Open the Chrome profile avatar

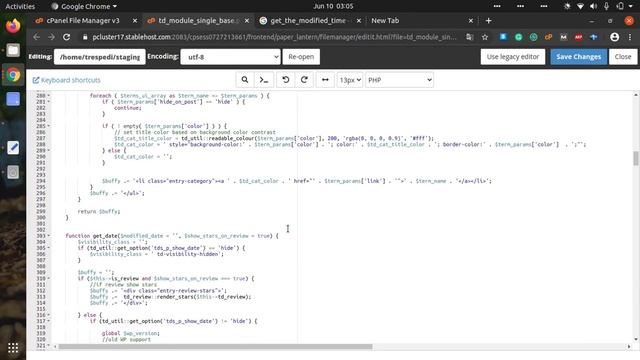click(614, 37)
